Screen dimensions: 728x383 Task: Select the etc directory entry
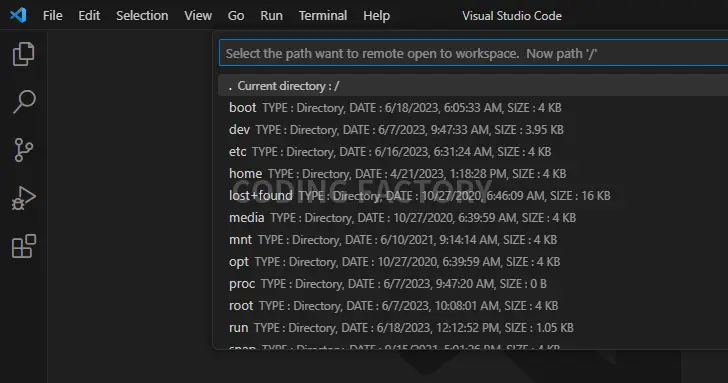pos(473,152)
